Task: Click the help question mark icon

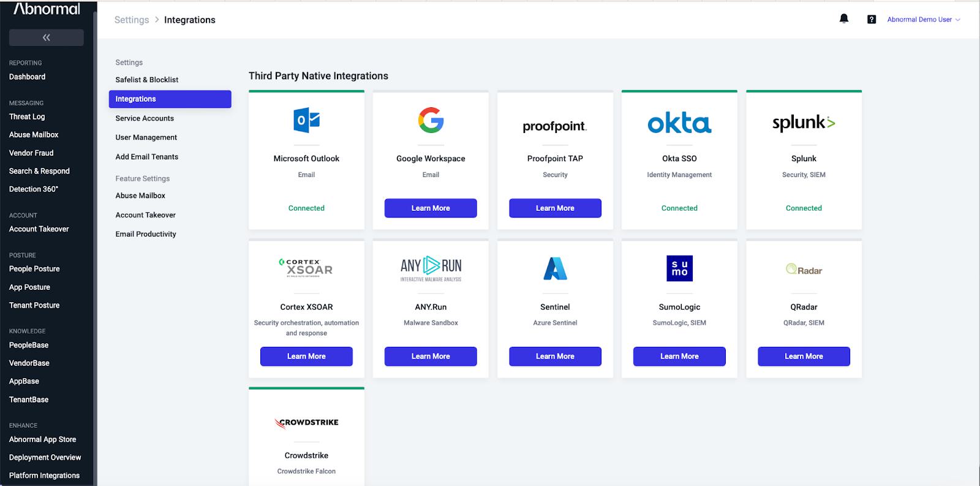Action: [872, 20]
